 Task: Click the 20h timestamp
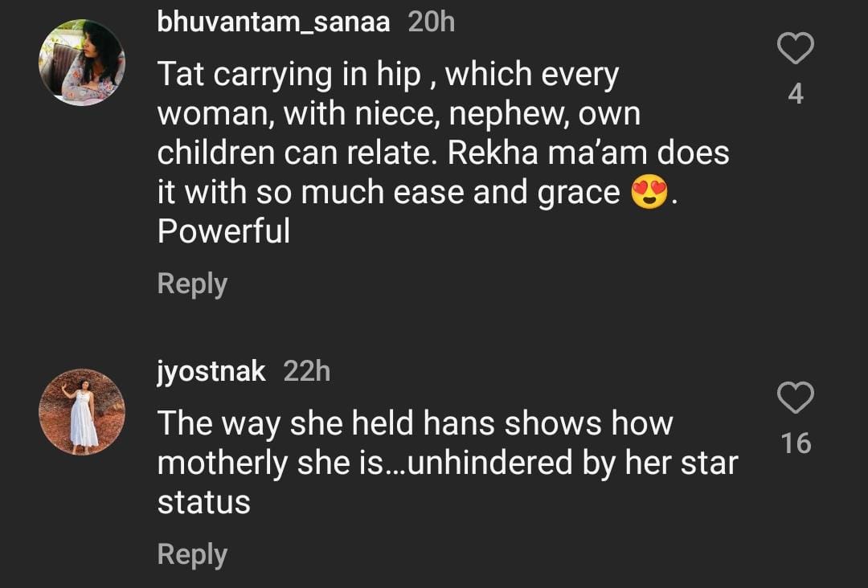431,22
